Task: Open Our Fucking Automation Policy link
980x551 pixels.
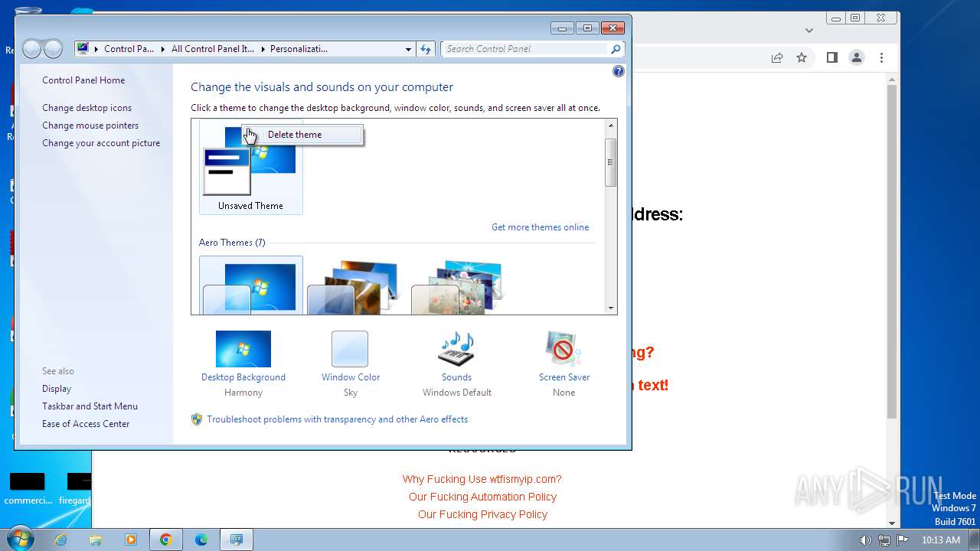Action: click(482, 497)
